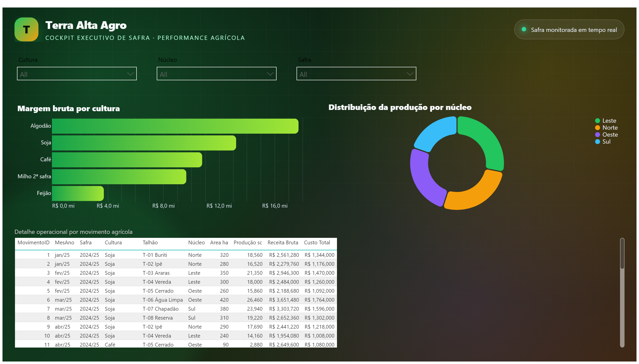Select the Feijão bar in margin chart
Screen dimensions: 639x364
78,193
